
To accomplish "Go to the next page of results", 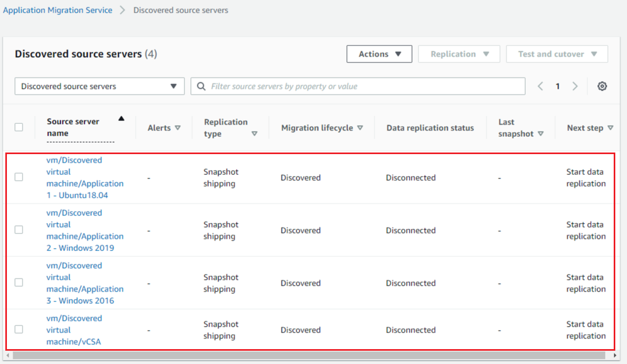I will click(575, 86).
